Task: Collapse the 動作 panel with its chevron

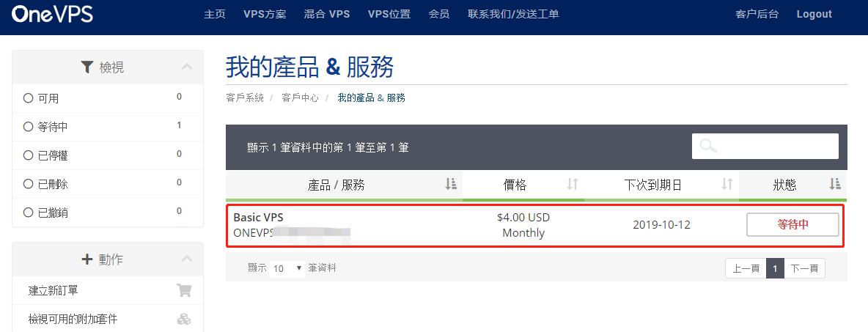Action: pos(187,259)
